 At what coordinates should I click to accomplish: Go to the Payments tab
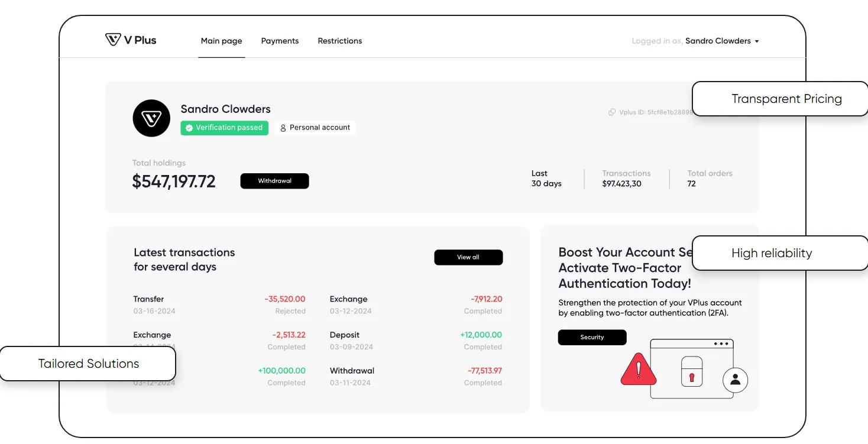(280, 41)
